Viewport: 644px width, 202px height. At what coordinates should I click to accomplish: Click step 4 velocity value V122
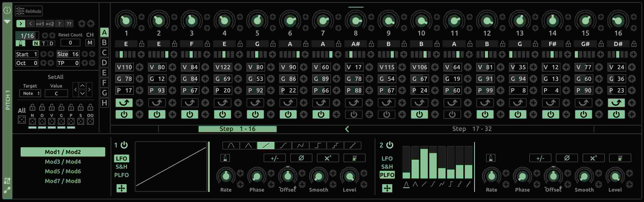[223, 67]
